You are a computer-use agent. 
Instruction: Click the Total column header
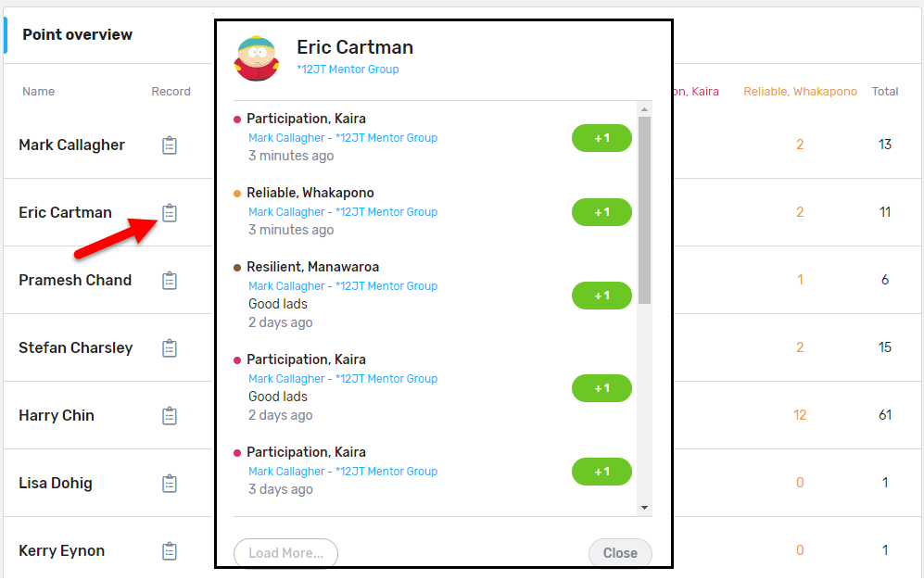(885, 92)
